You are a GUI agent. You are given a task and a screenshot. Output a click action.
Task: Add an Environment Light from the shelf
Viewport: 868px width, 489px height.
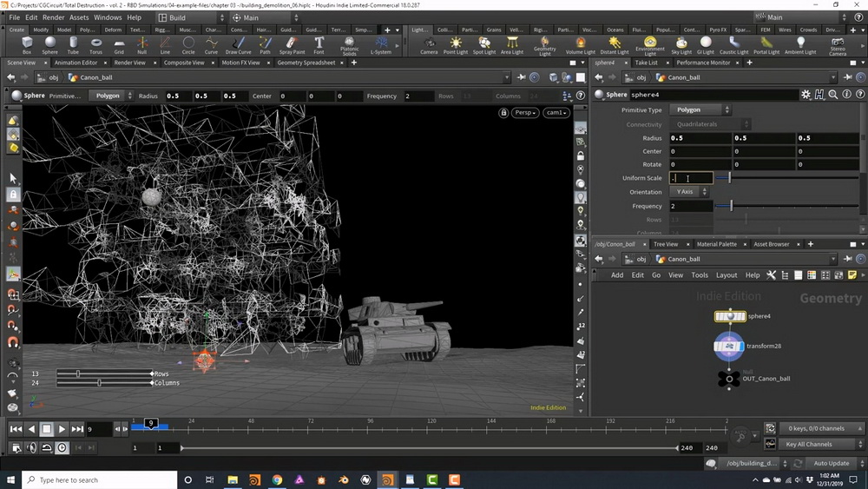point(650,46)
